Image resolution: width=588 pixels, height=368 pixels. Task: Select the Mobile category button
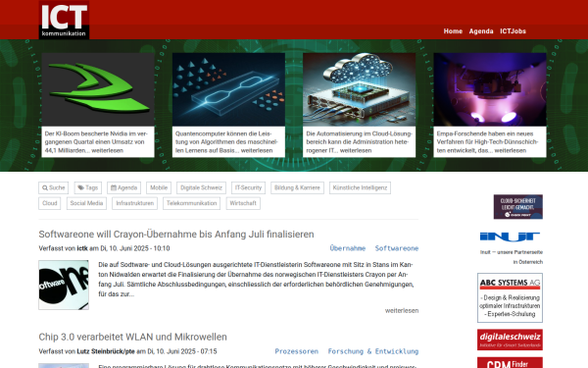(159, 187)
